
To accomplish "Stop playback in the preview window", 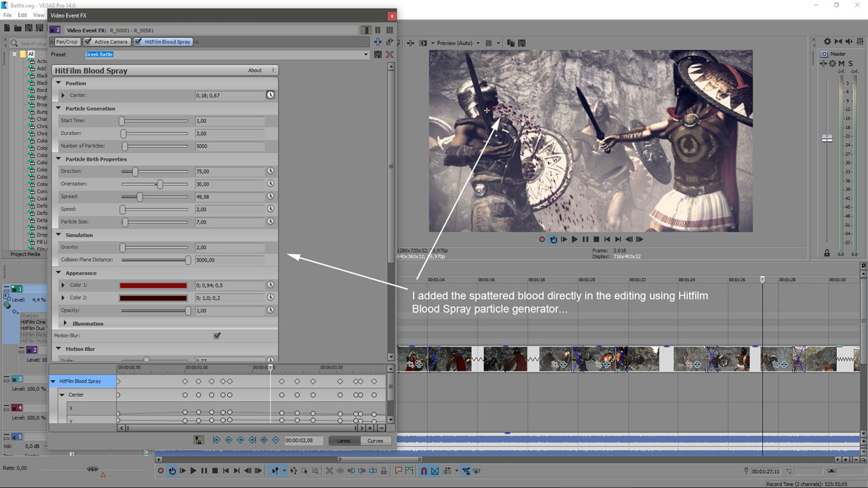I will coord(596,239).
